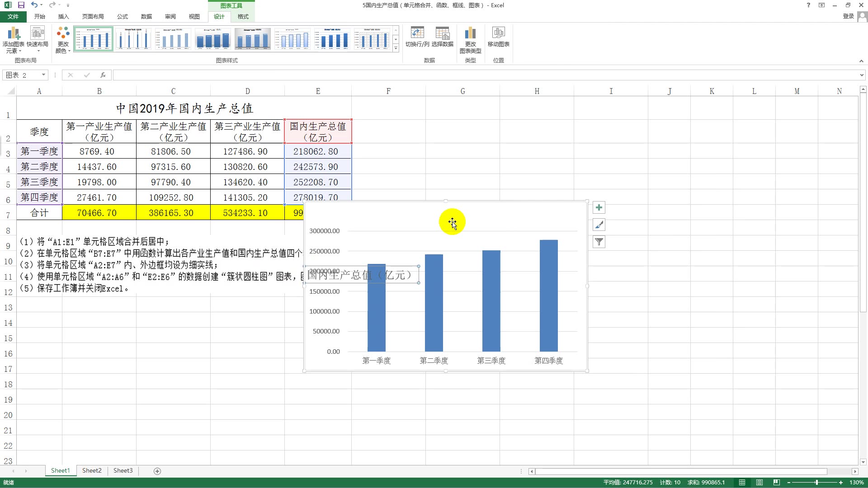Click vertical scrollbar down arrow

pos(863,462)
